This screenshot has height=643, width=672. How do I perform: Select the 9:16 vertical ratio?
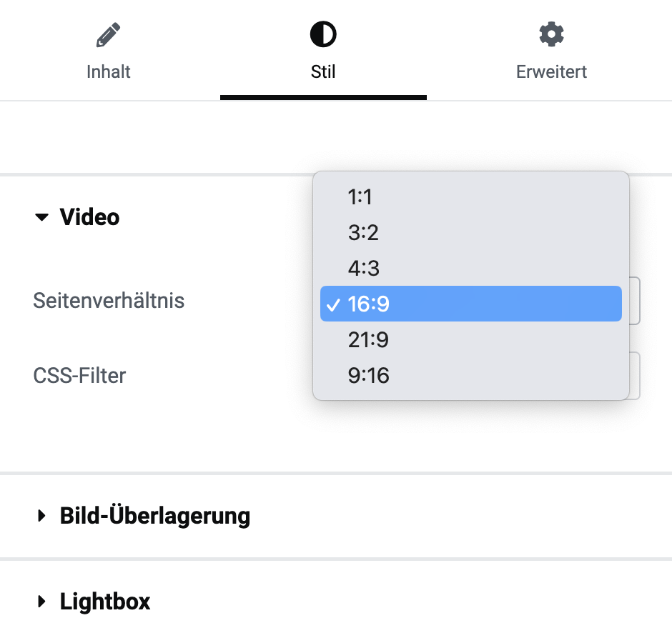[x=471, y=375]
